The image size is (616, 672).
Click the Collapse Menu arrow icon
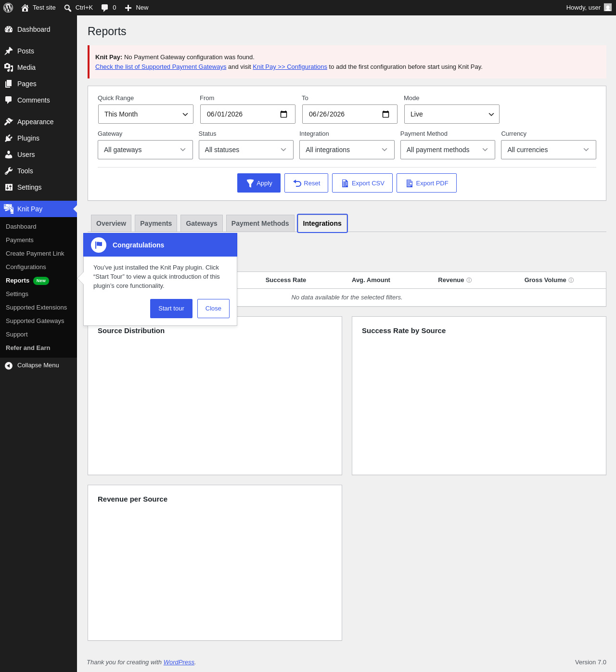(x=9, y=366)
